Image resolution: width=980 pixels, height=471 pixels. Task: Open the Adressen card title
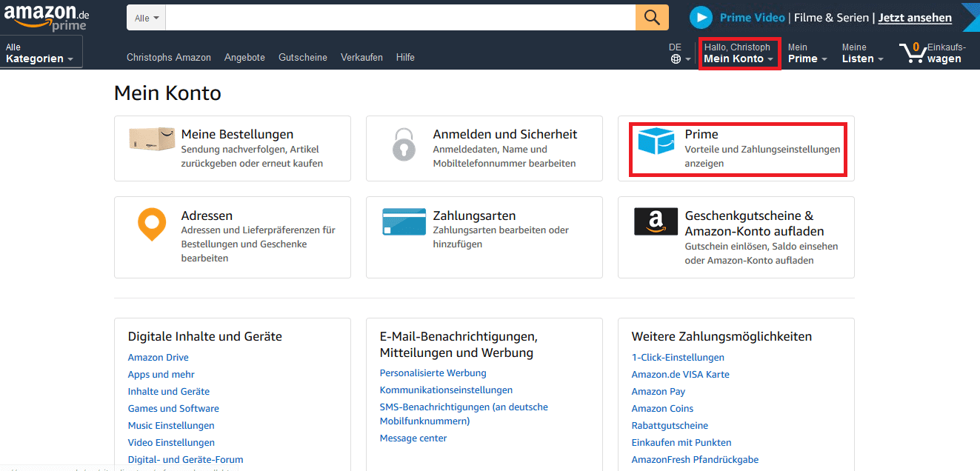click(x=207, y=216)
